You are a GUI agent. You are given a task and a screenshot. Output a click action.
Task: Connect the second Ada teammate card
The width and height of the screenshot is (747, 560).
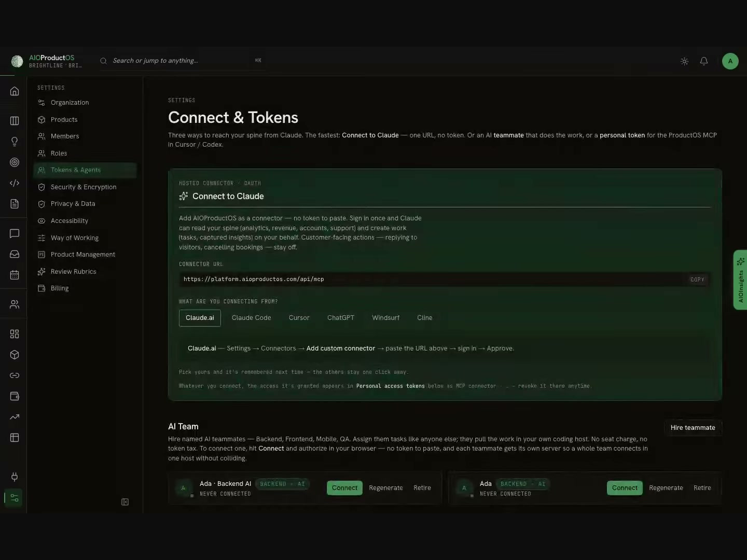pos(625,488)
